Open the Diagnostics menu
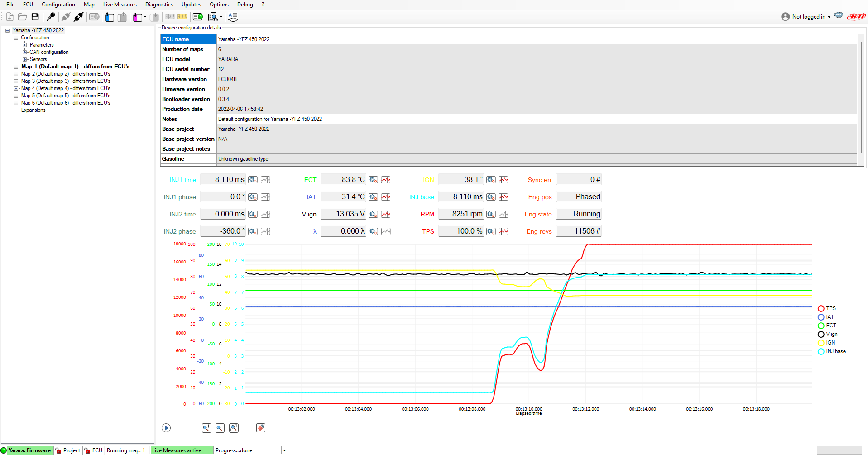Screen dimensions: 868x455 point(159,5)
